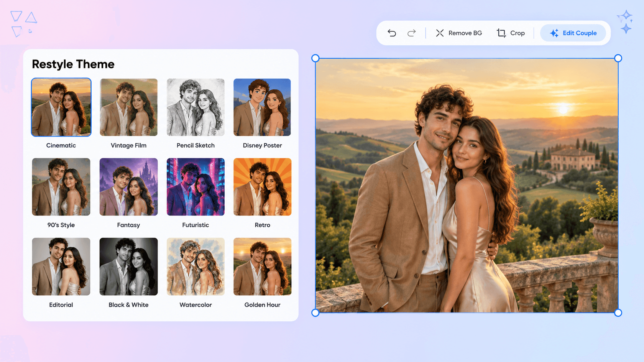644x362 pixels.
Task: Choose the Futuristic neon theme thumbnail
Action: [195, 187]
